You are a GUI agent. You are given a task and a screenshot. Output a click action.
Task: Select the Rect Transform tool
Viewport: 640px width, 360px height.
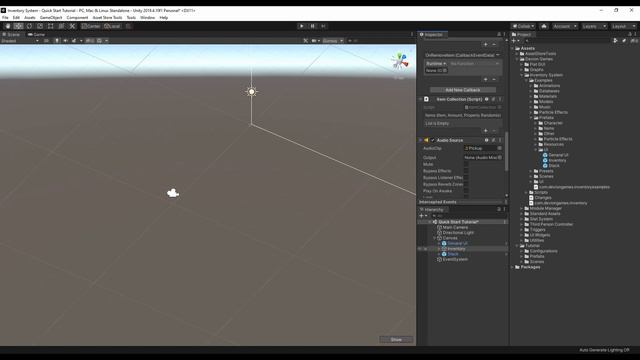pyautogui.click(x=51, y=26)
